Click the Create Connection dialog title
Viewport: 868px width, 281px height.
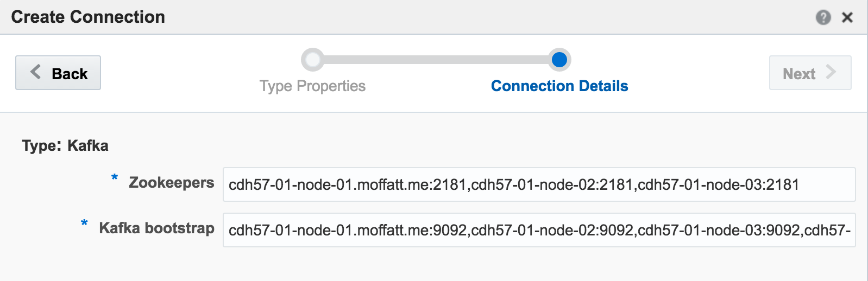point(88,17)
